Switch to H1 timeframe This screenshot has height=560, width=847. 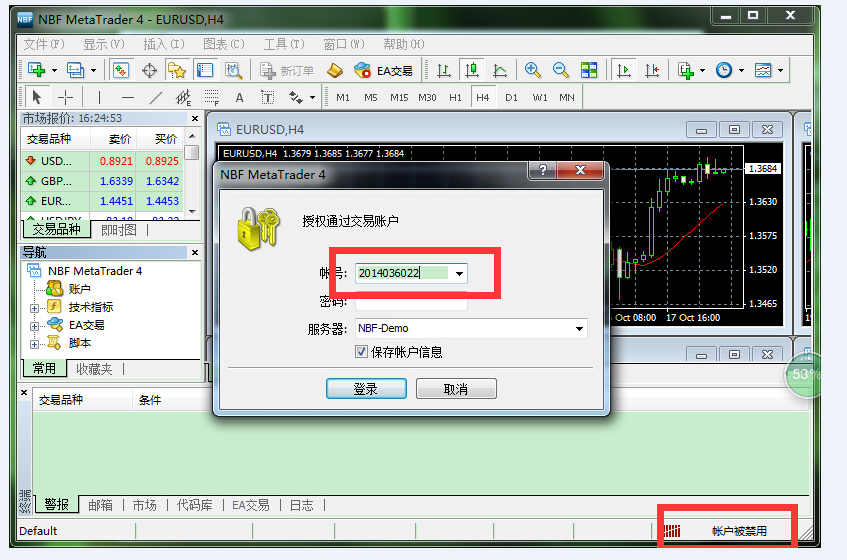(455, 98)
